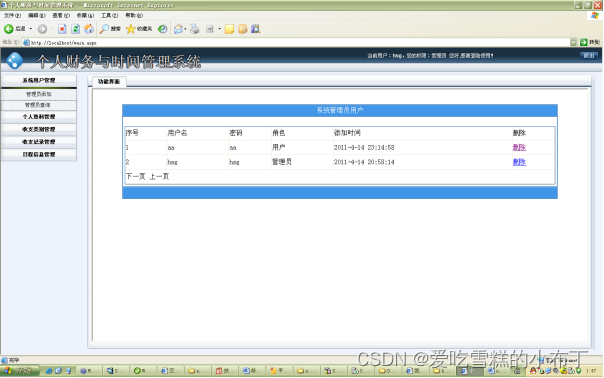The width and height of the screenshot is (604, 378).
Task: Click the IE Forward arrow button
Action: [42, 29]
